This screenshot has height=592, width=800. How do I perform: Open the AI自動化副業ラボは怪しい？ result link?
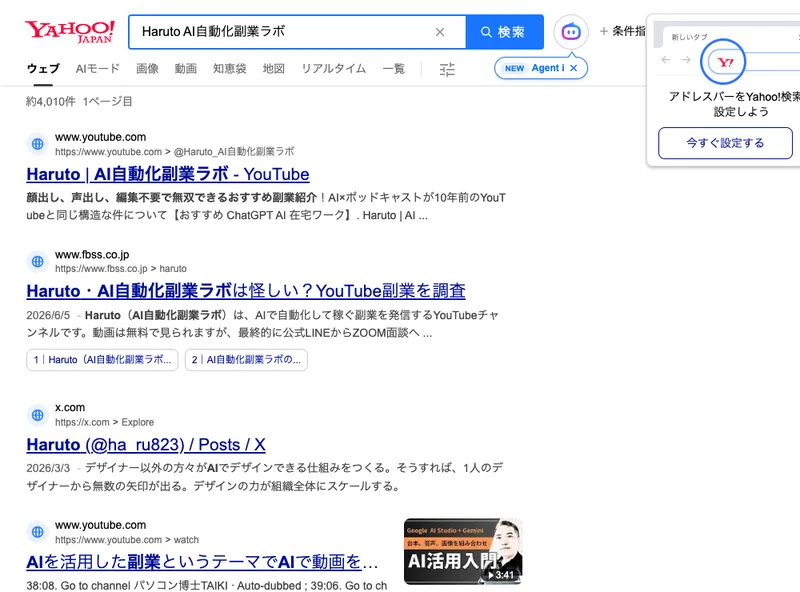[246, 291]
